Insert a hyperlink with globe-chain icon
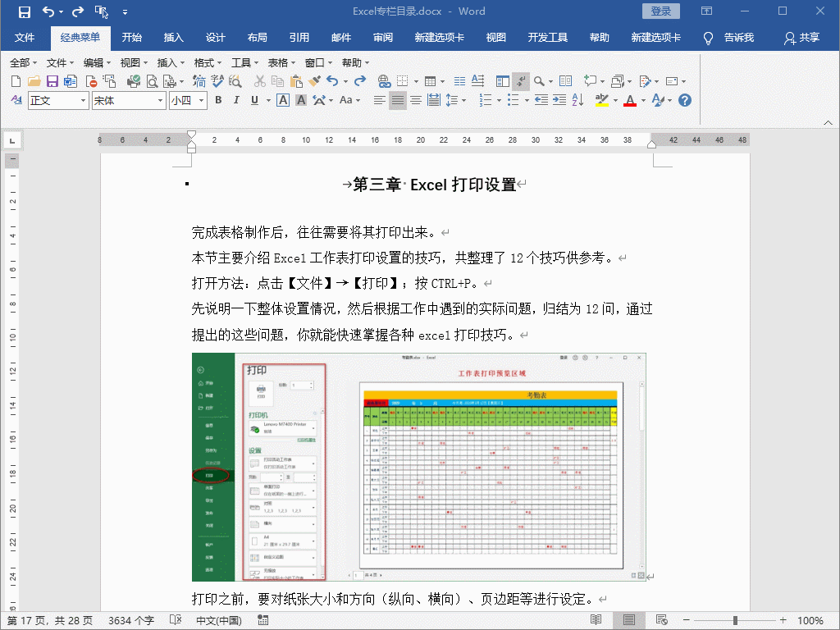The width and height of the screenshot is (840, 630). coord(384,81)
